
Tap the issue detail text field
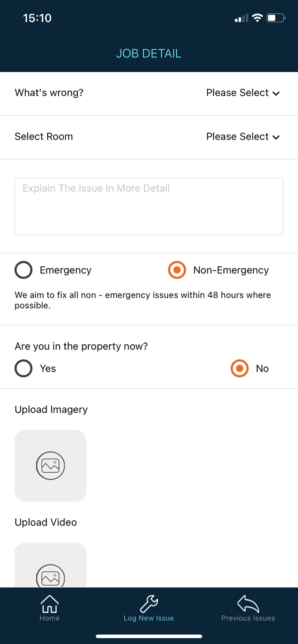click(149, 206)
